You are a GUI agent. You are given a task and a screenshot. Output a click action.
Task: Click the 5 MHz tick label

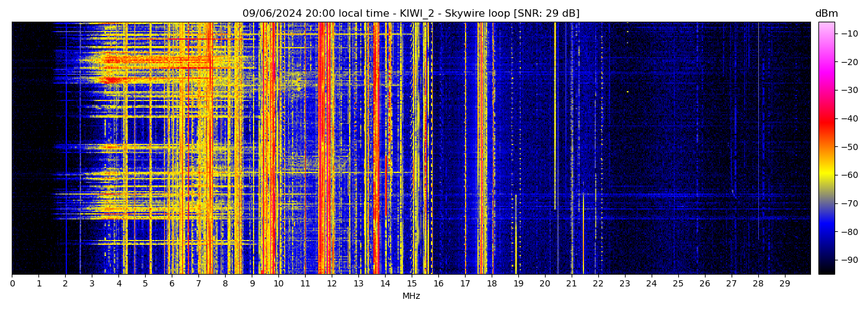145,284
